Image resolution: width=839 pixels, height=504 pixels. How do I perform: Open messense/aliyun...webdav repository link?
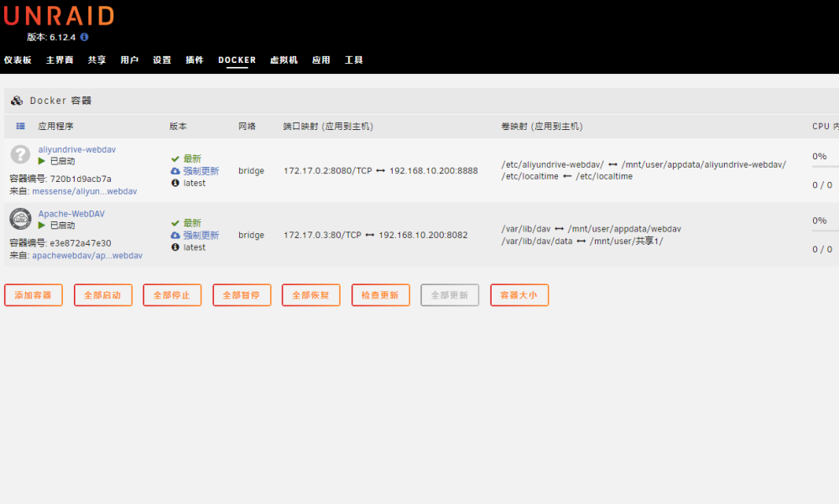tap(85, 191)
